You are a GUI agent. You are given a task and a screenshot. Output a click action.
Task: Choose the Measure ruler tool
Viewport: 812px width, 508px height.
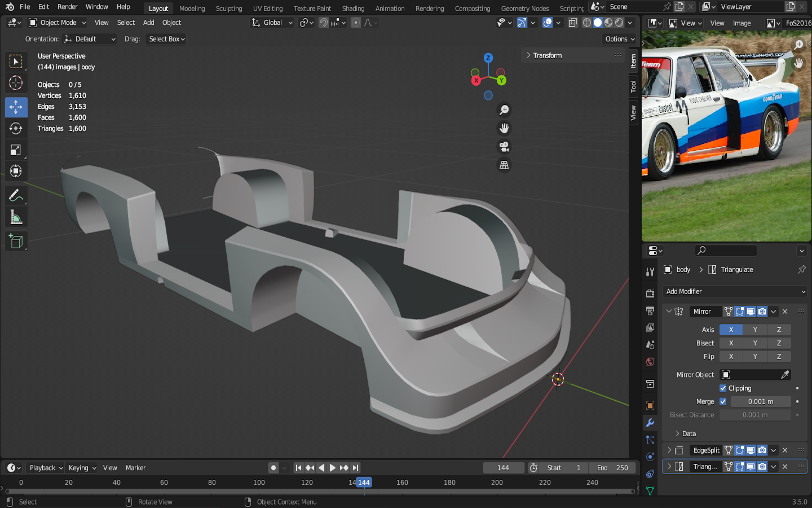pos(16,218)
